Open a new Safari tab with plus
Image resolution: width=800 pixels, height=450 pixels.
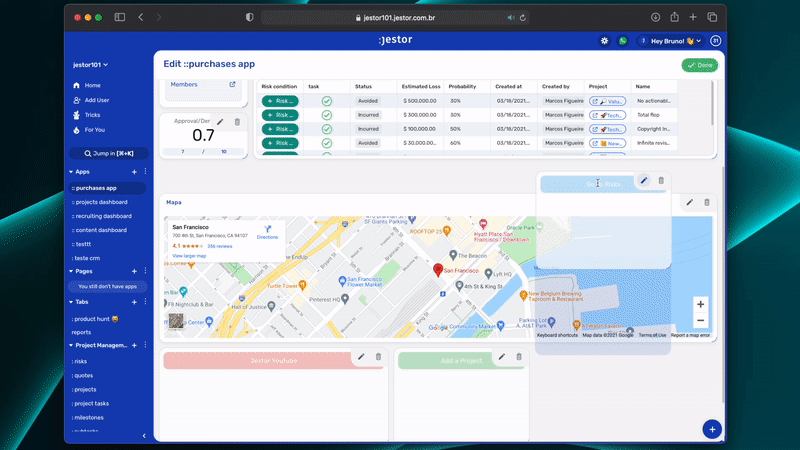coord(693,17)
